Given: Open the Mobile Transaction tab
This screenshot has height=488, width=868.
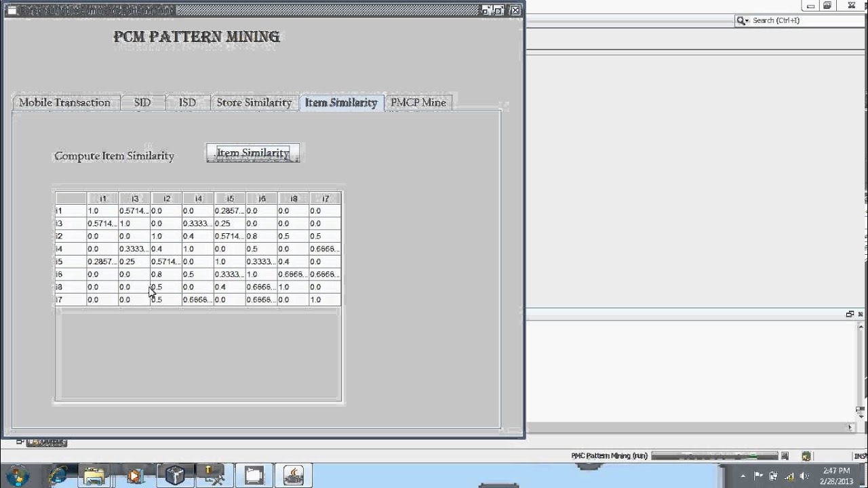Looking at the screenshot, I should tap(64, 102).
